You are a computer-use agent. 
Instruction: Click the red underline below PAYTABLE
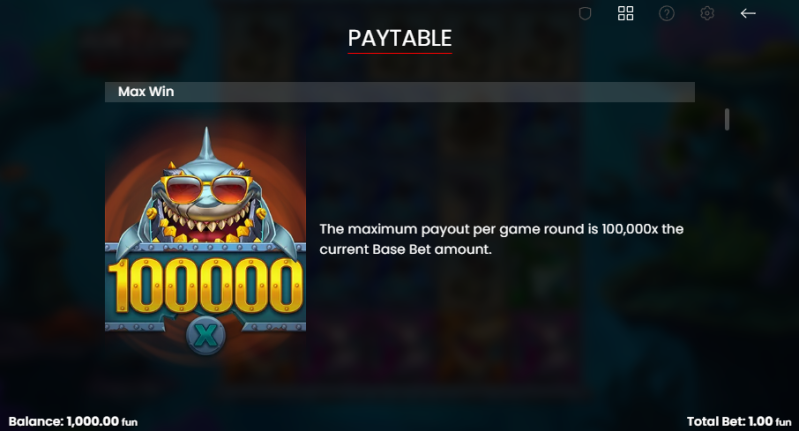pos(400,52)
